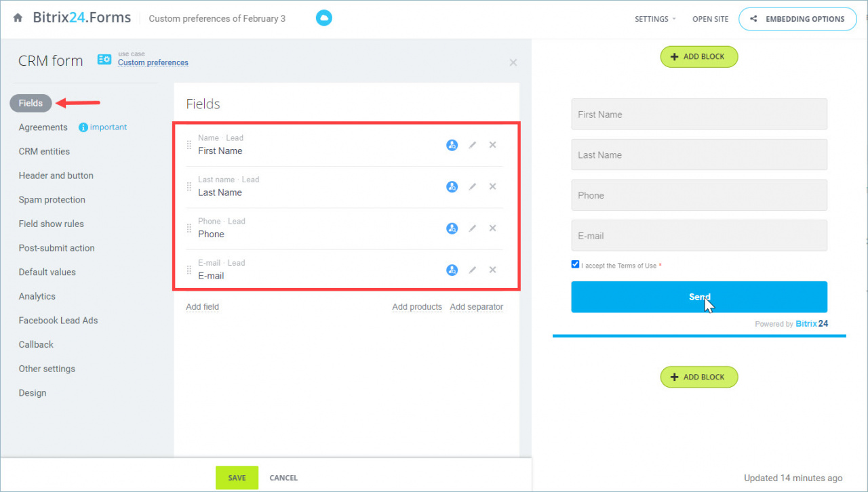Click the blue user icon on Last Name row
Viewport: 868px width, 492px height.
point(452,187)
